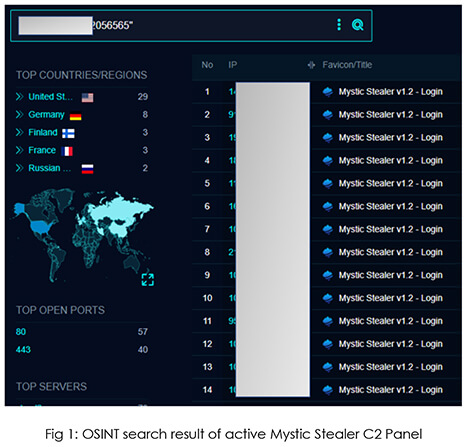Click the port 443 count 40
This screenshot has width=471, height=447.
pyautogui.click(x=143, y=350)
